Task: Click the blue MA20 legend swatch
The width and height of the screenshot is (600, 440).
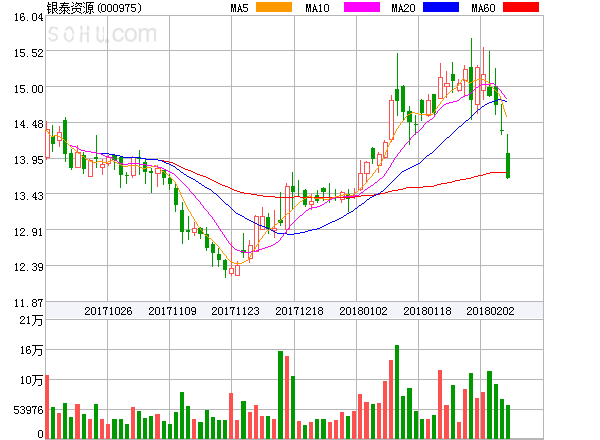Action: [x=441, y=7]
